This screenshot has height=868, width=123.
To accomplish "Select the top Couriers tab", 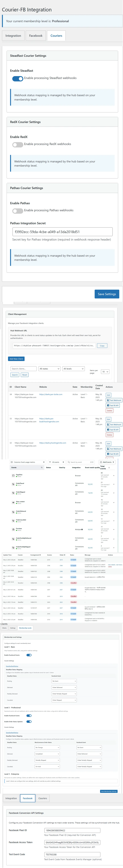I will tap(56, 36).
